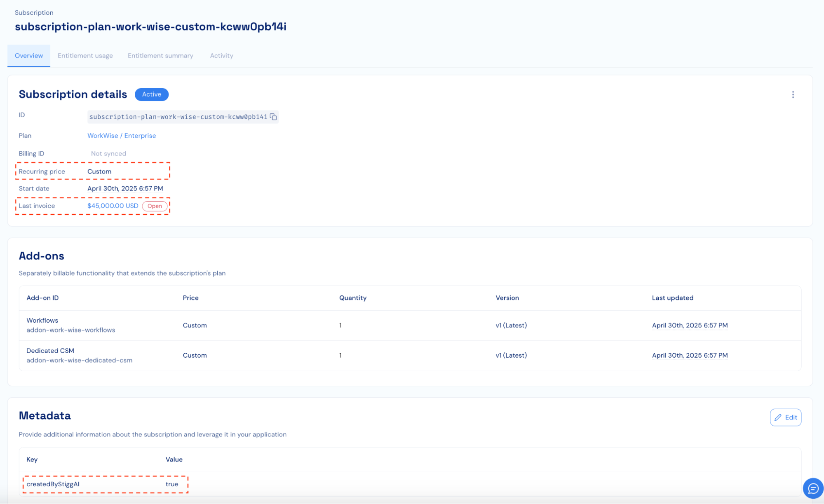Open the support chat bubble

tap(813, 488)
